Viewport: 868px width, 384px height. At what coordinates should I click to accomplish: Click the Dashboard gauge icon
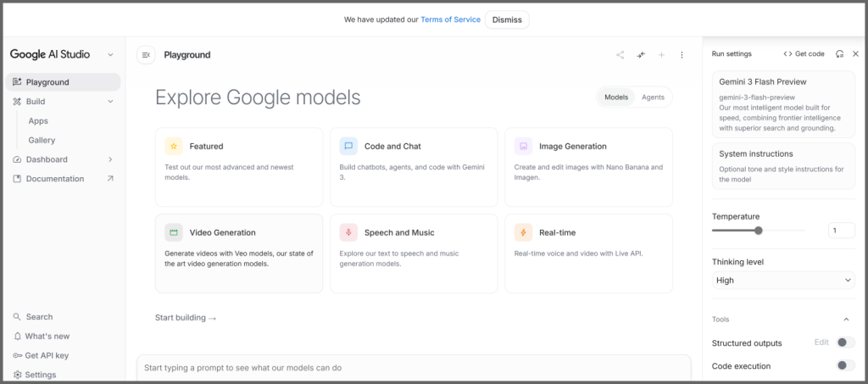point(17,159)
